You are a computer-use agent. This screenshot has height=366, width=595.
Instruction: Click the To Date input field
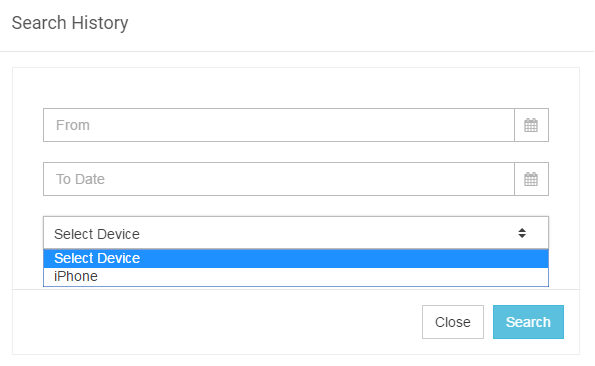pyautogui.click(x=279, y=179)
